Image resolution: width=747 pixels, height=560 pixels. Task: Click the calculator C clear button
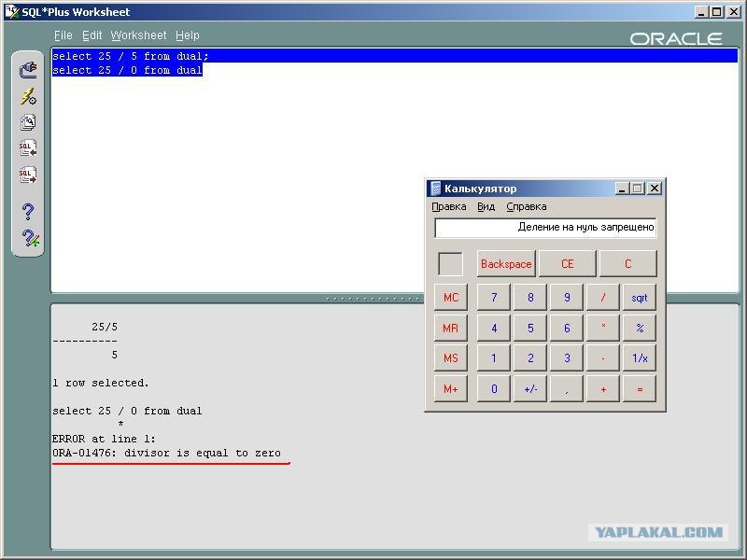(627, 264)
